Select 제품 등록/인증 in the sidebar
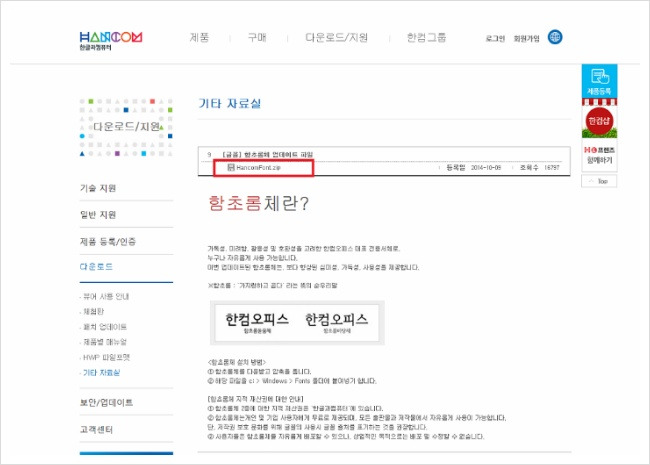Viewport: 650px width, 465px height. coord(108,242)
